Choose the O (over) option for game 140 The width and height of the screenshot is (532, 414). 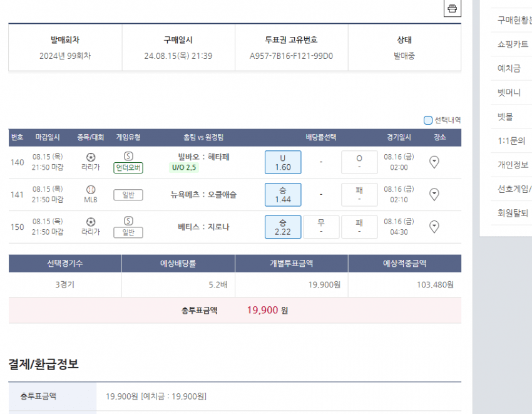(x=359, y=162)
